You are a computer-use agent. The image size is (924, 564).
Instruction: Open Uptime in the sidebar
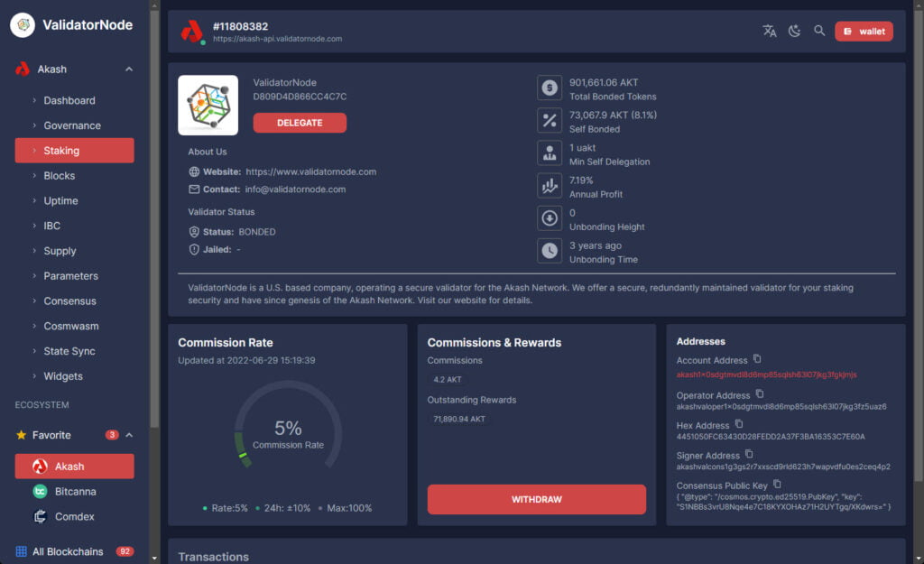[x=74, y=200]
